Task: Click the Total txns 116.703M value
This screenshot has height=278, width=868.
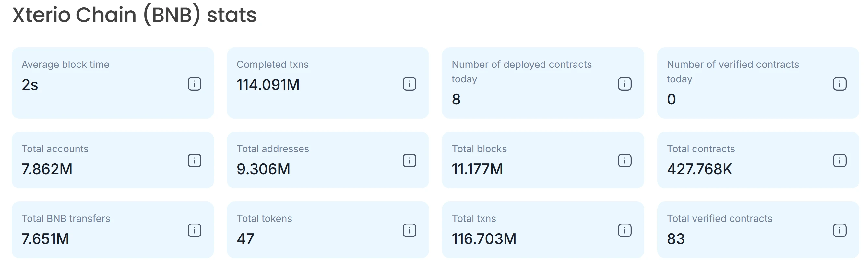Action: 484,239
